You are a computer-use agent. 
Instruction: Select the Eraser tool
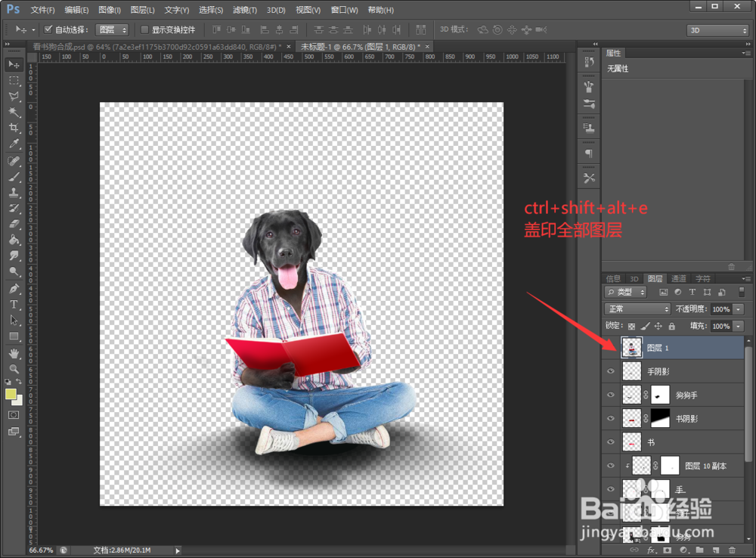point(14,224)
